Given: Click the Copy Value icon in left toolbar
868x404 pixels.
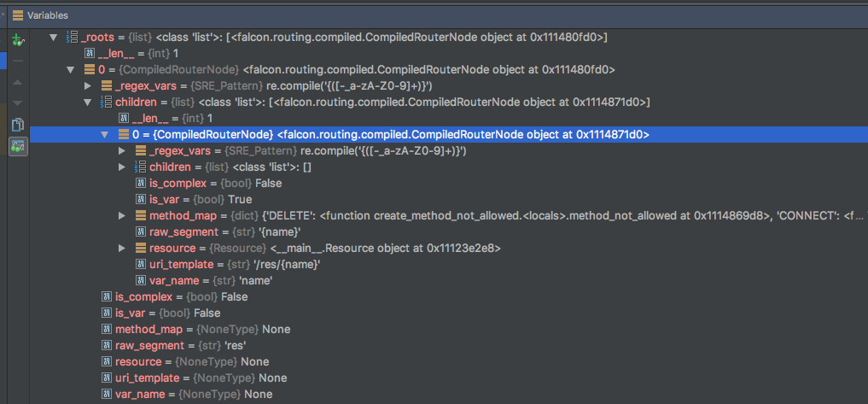Looking at the screenshot, I should 17,125.
